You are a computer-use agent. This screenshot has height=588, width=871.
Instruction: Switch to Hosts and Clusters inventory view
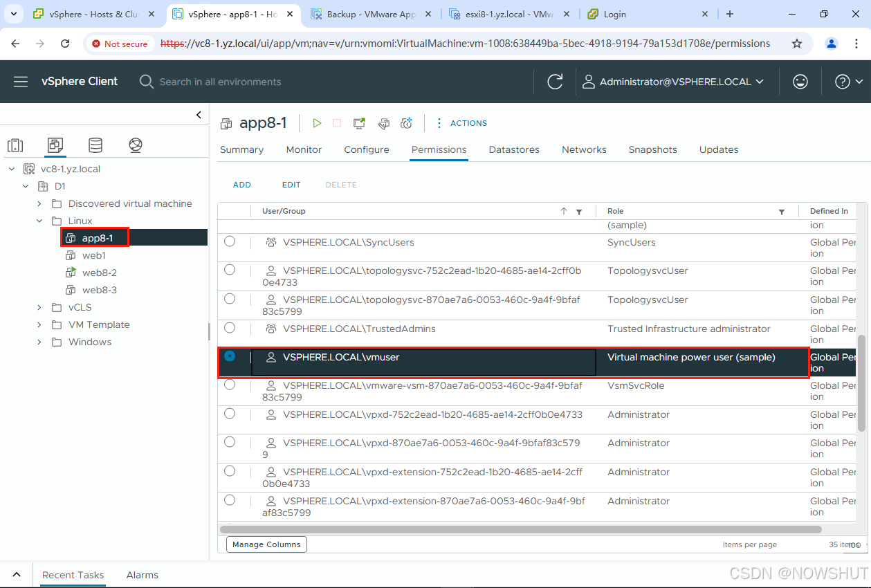(x=15, y=145)
